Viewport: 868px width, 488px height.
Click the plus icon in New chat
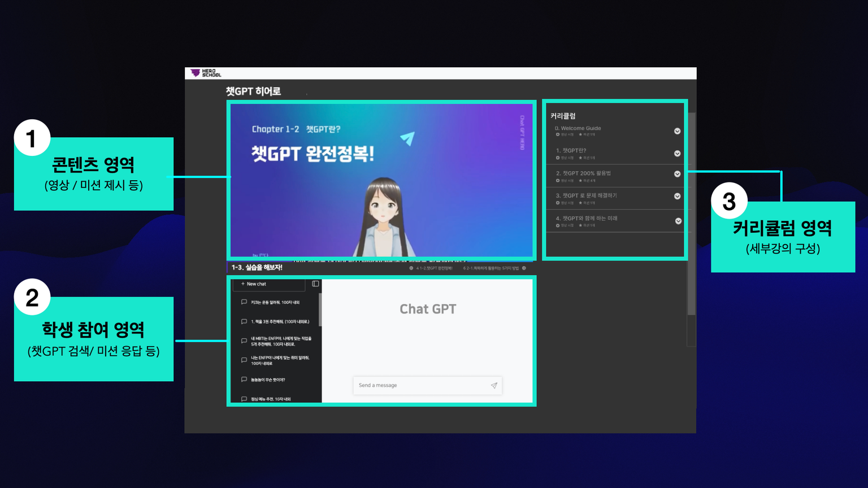click(x=243, y=284)
